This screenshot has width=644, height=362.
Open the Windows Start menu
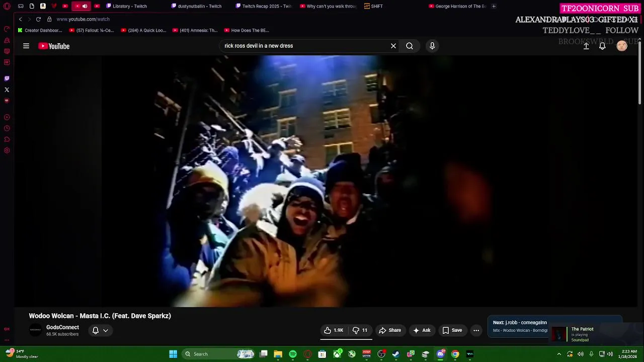(x=173, y=354)
